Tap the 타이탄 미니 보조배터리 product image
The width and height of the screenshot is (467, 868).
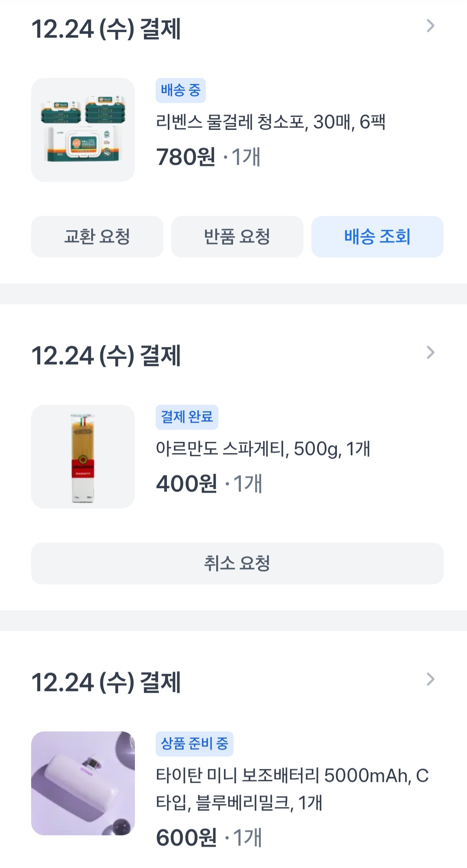click(x=83, y=783)
